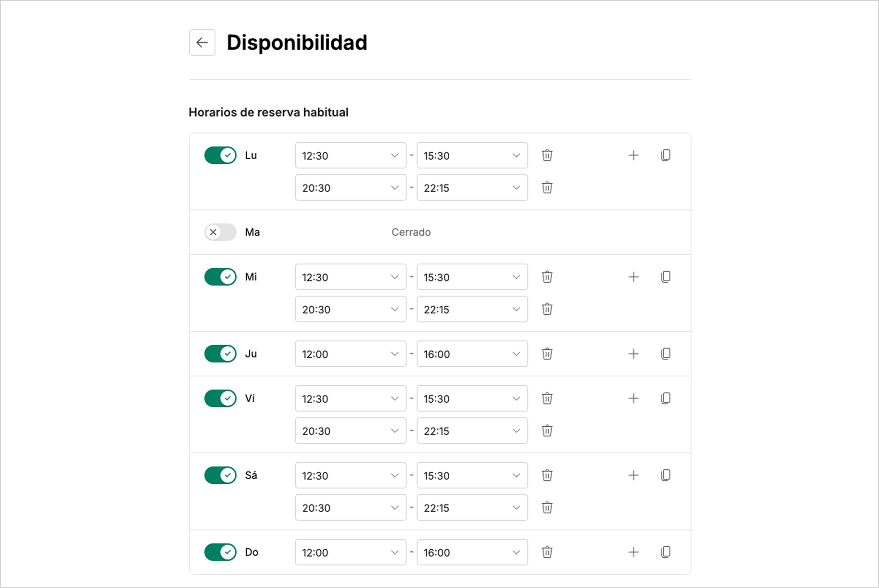Image resolution: width=879 pixels, height=588 pixels.
Task: Disable the Monday (Lu) toggle
Action: [220, 155]
